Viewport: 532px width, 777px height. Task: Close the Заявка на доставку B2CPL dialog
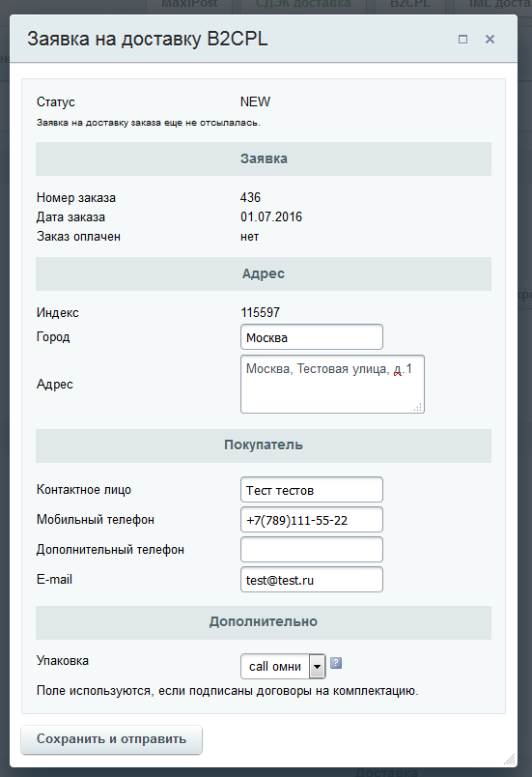tap(490, 40)
